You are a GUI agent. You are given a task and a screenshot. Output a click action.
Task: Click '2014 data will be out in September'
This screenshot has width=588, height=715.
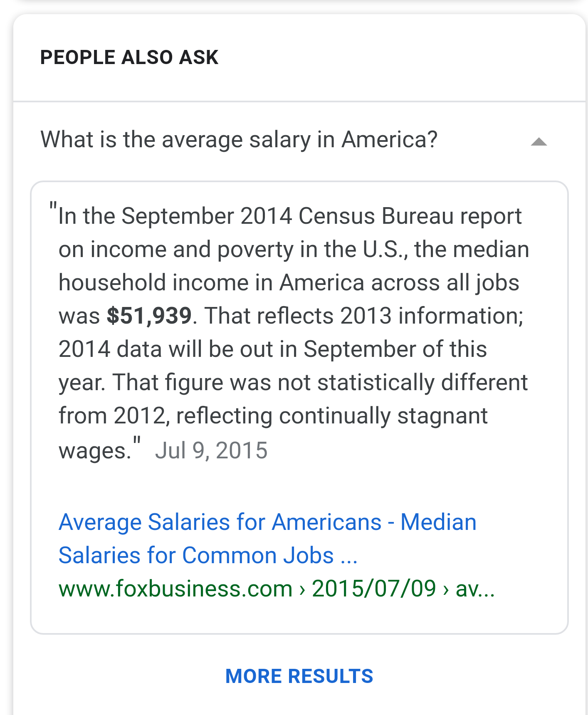pos(272,349)
